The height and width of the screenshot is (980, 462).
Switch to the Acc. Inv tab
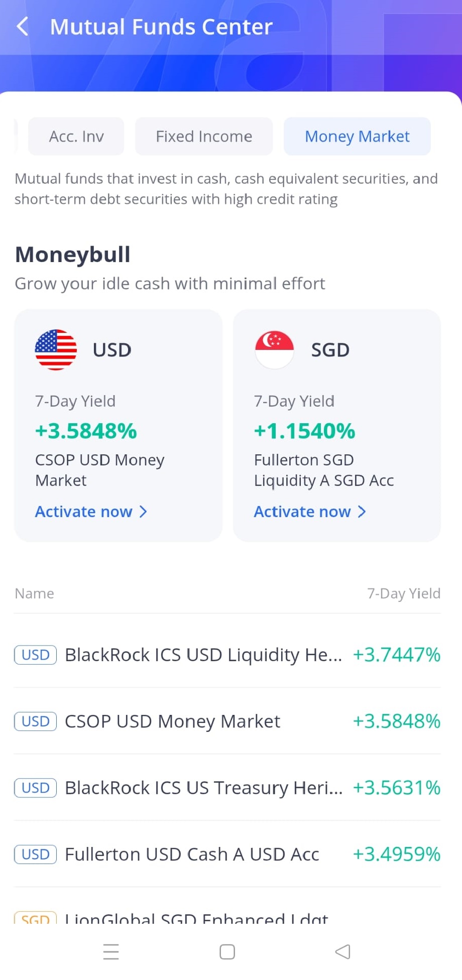(76, 136)
